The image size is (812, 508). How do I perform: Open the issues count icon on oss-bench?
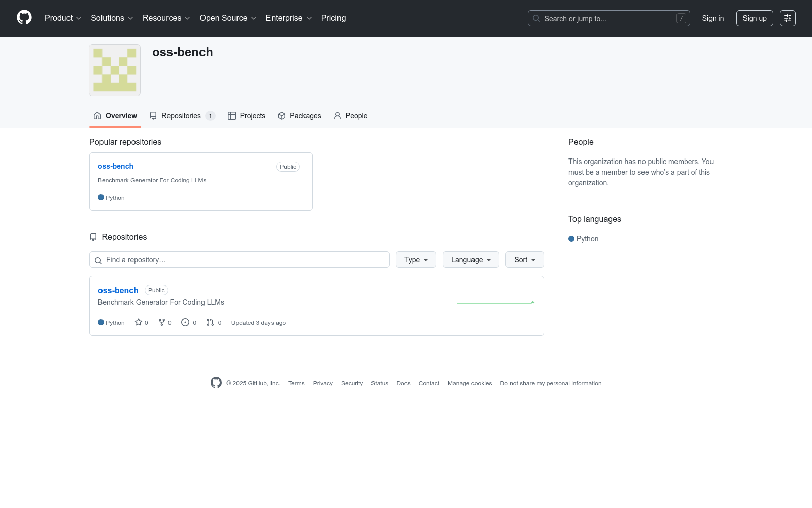click(x=185, y=322)
